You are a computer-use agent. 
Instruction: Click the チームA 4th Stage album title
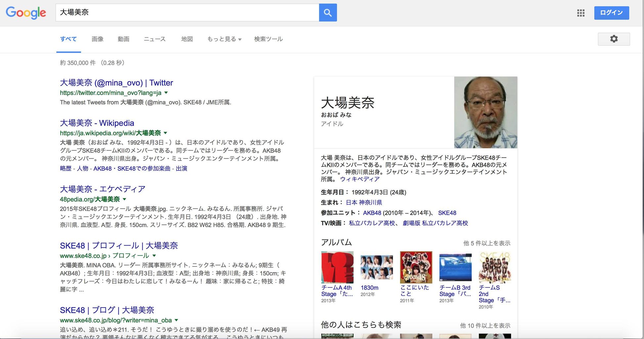click(x=337, y=291)
